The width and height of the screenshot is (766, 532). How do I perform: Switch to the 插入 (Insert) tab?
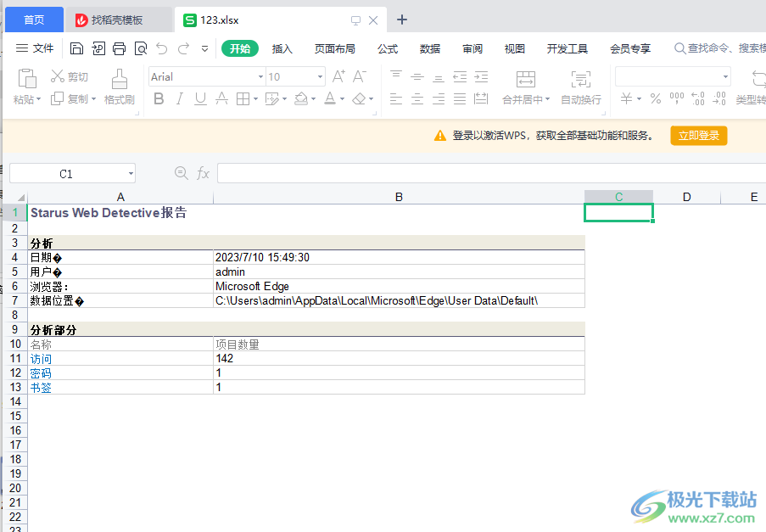click(x=282, y=48)
